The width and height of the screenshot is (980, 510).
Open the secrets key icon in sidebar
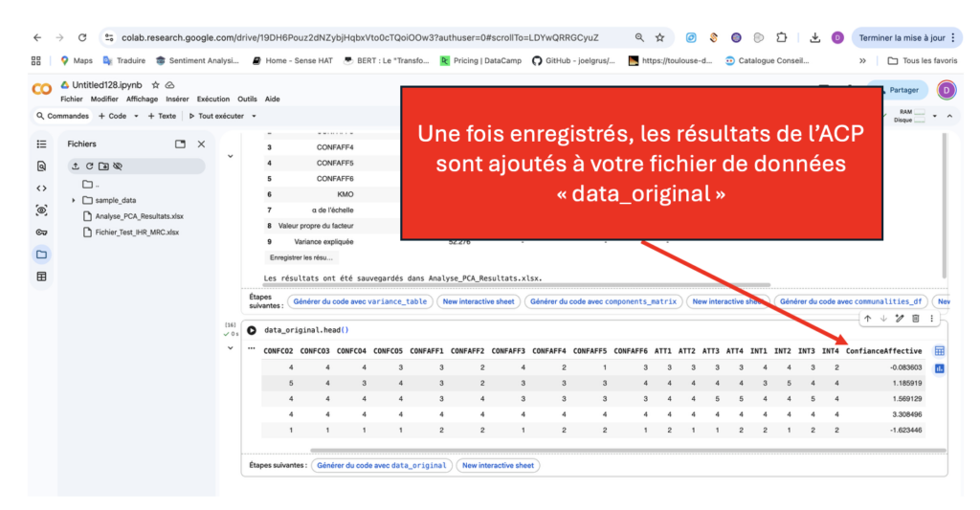pyautogui.click(x=41, y=233)
